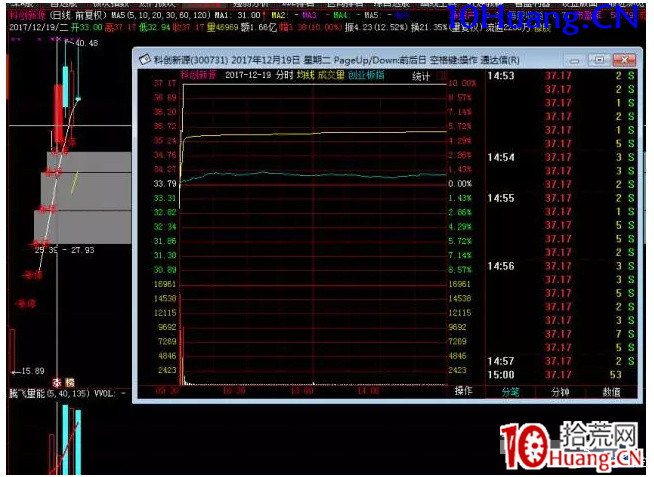The width and height of the screenshot is (654, 477).
Task: Click the 33.79 previous close price label
Action: [165, 184]
